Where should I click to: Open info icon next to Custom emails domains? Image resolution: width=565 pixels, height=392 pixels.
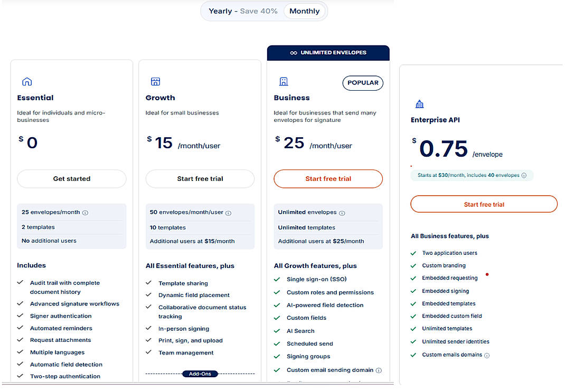[487, 355]
